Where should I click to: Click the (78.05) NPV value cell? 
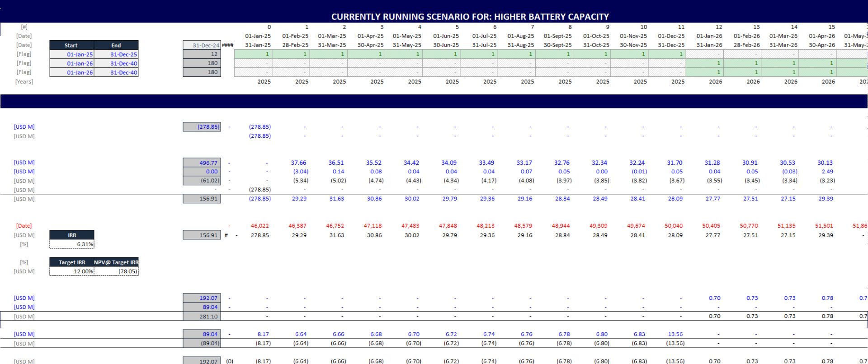[116, 271]
